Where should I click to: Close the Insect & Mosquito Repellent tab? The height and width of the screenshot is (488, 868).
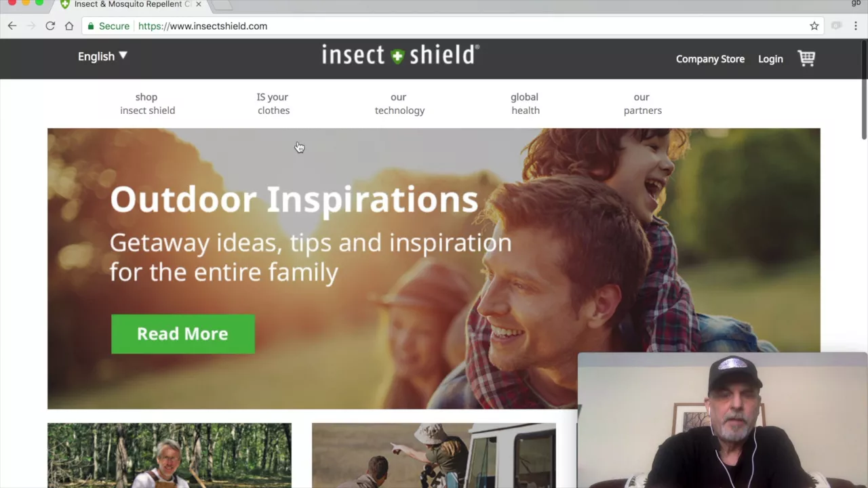pos(198,4)
